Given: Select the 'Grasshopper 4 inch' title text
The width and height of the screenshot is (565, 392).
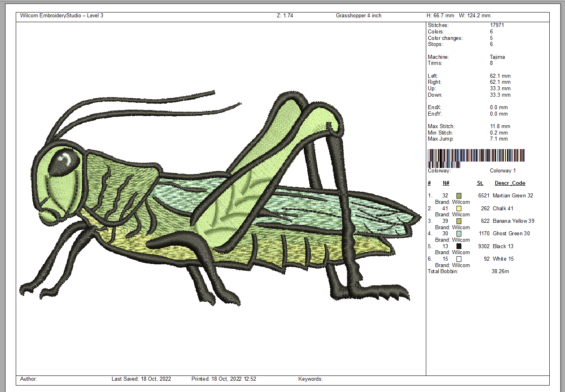Looking at the screenshot, I should [x=359, y=16].
